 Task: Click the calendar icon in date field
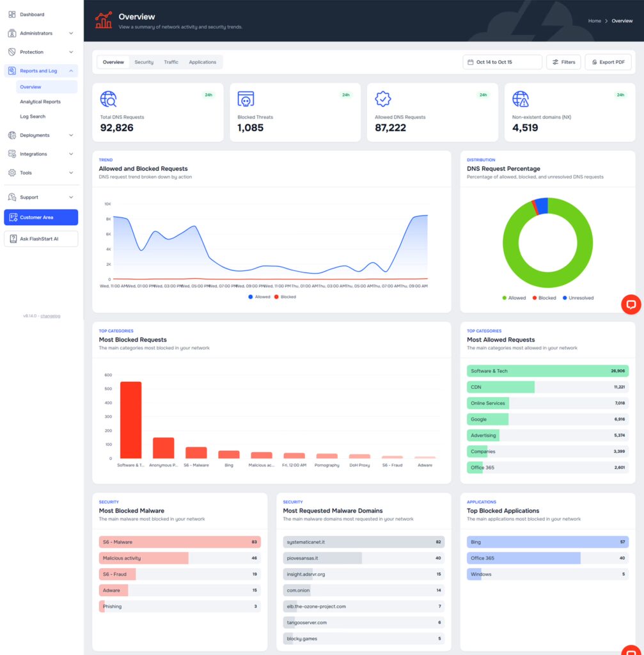(x=470, y=62)
